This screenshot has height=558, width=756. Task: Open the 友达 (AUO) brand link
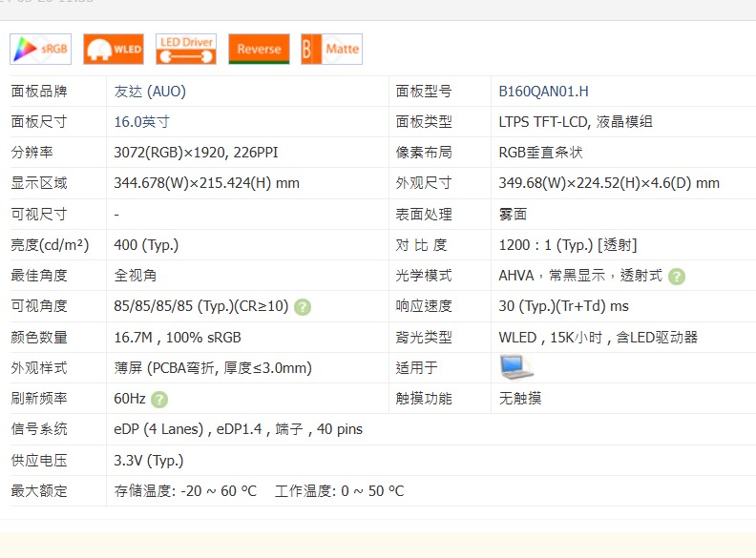(150, 92)
